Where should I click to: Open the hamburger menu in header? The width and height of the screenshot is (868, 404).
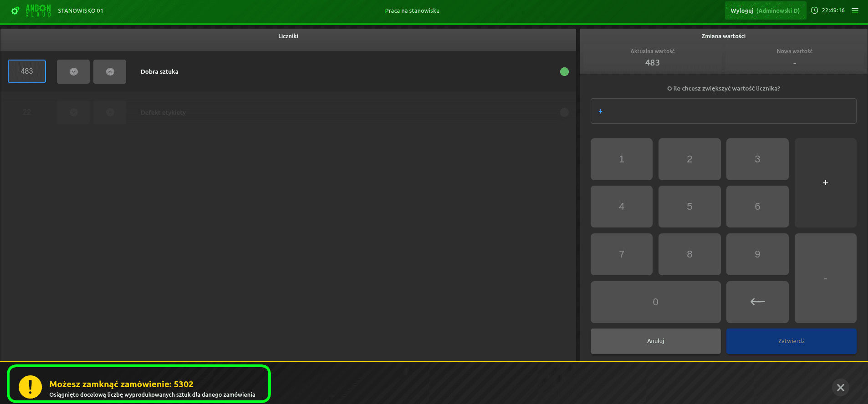(855, 10)
